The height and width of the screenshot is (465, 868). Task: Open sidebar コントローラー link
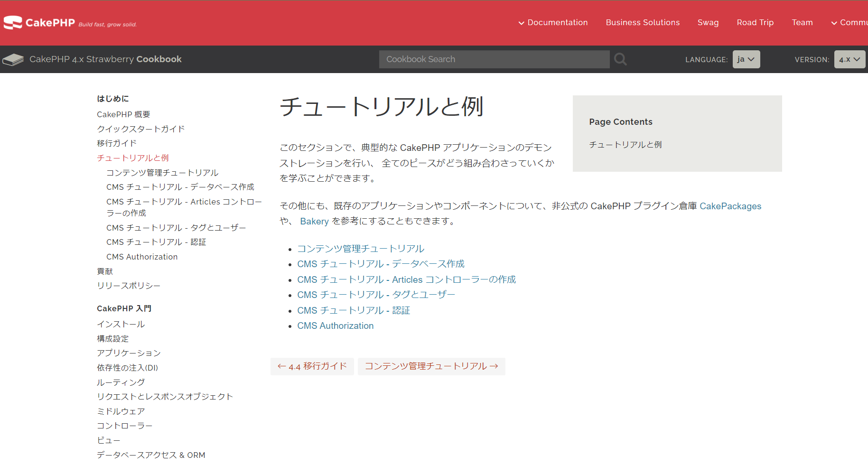point(124,426)
